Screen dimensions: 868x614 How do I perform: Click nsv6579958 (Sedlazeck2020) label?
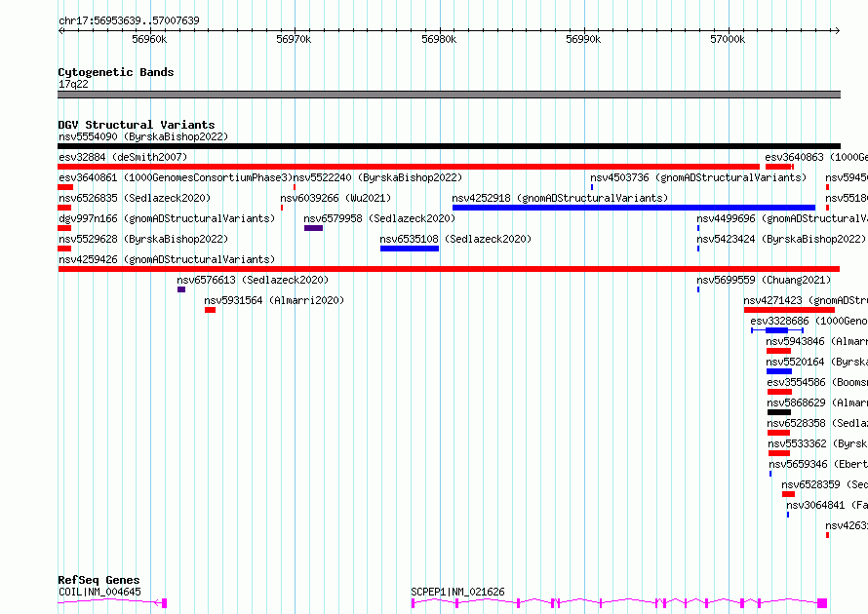click(379, 218)
